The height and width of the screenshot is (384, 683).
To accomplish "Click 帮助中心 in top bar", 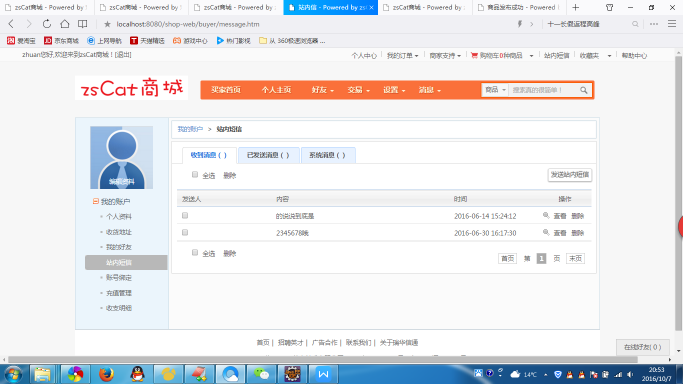I will pos(634,56).
